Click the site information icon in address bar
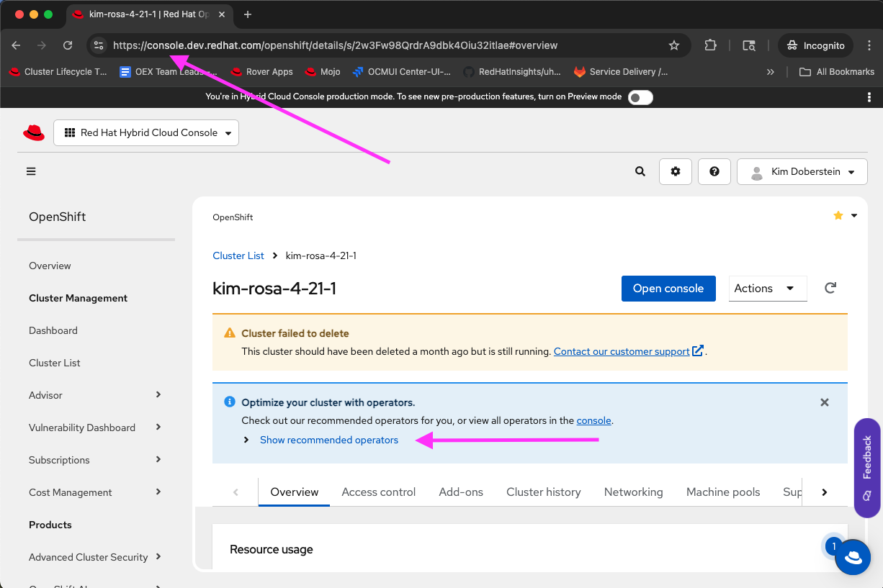 99,45
